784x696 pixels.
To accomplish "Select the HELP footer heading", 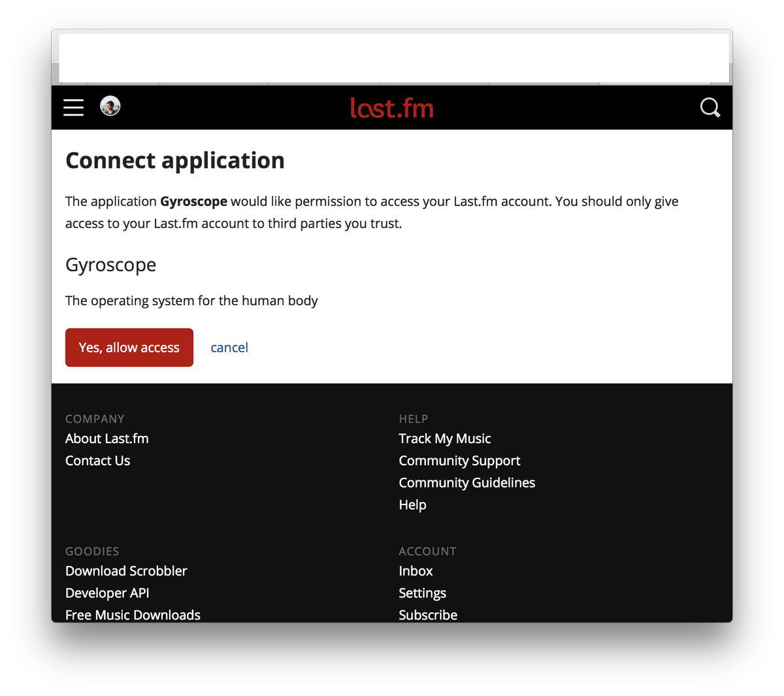I will click(x=414, y=419).
